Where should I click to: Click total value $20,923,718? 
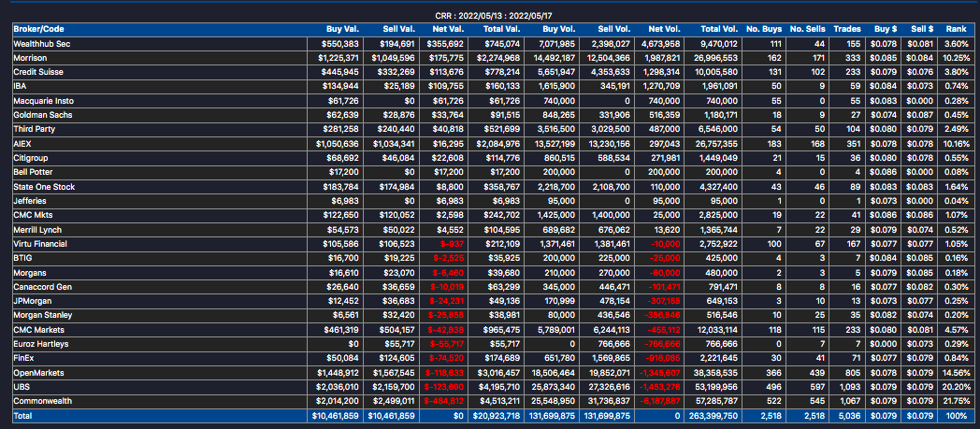[497, 415]
